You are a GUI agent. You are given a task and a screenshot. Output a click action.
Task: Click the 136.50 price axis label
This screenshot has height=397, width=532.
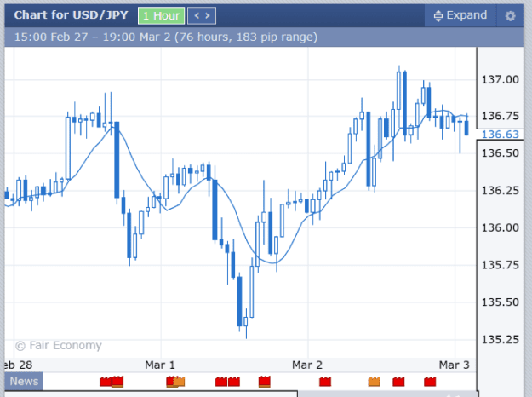(x=501, y=153)
